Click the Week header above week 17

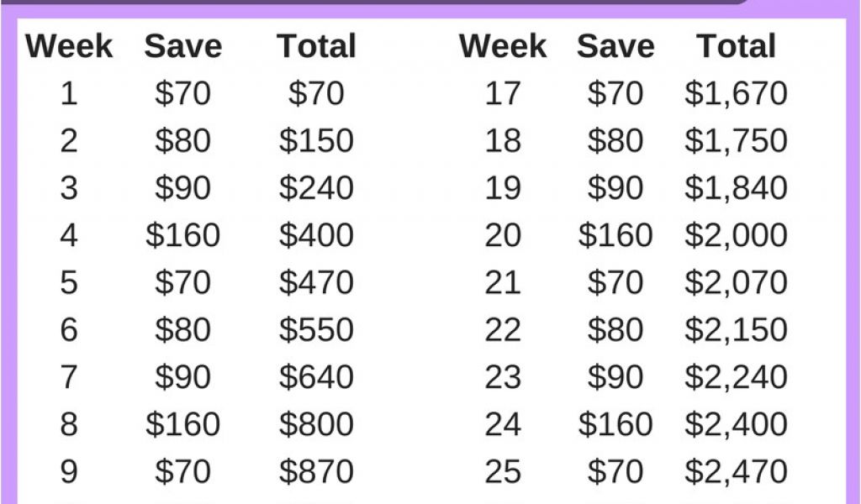point(503,46)
